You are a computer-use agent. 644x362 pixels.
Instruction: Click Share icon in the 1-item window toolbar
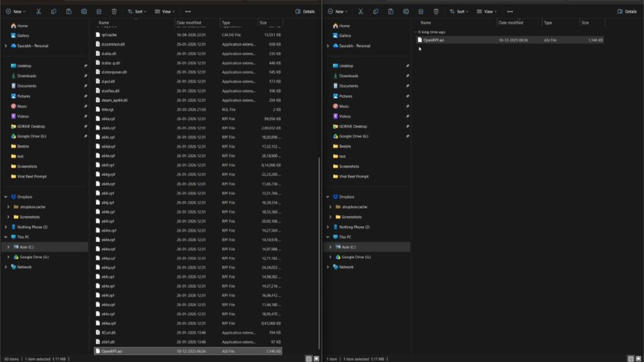[421, 11]
